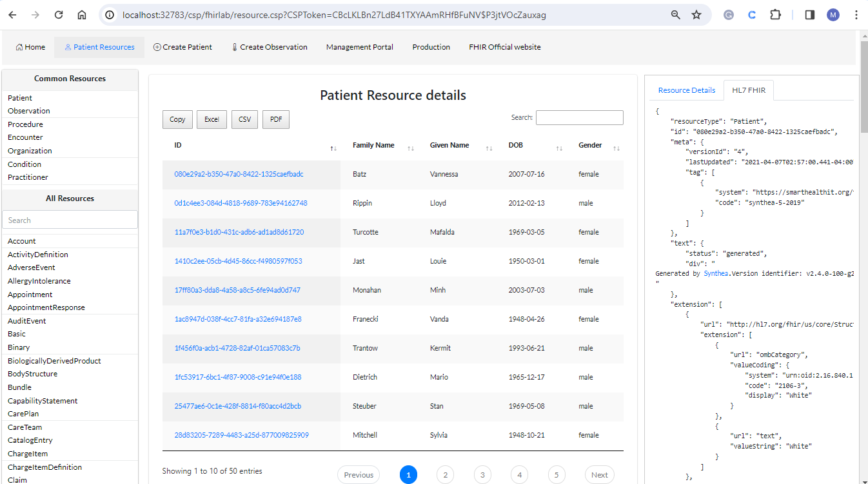Open the Chrome three-dot menu

point(856,15)
